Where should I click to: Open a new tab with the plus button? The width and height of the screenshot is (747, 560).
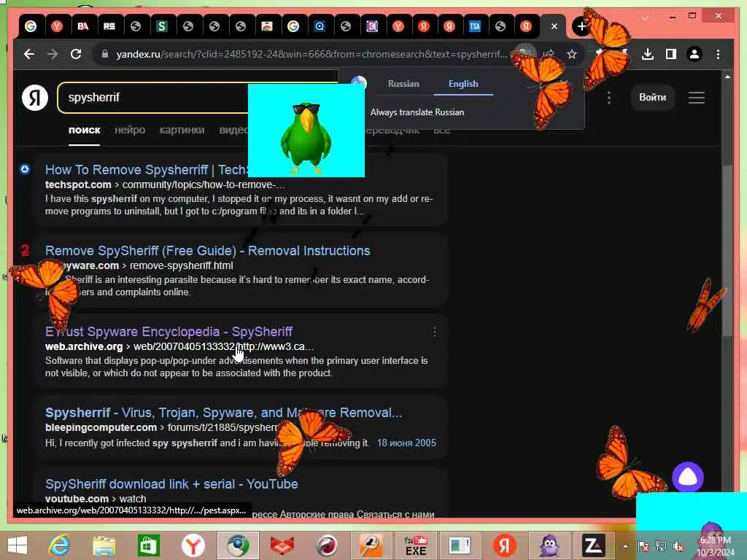581,27
